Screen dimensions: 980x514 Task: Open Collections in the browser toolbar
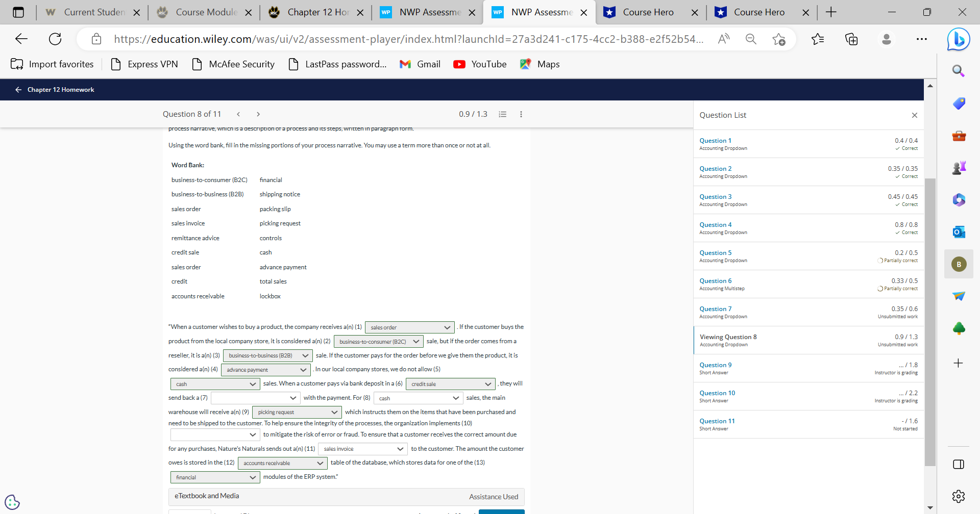851,39
